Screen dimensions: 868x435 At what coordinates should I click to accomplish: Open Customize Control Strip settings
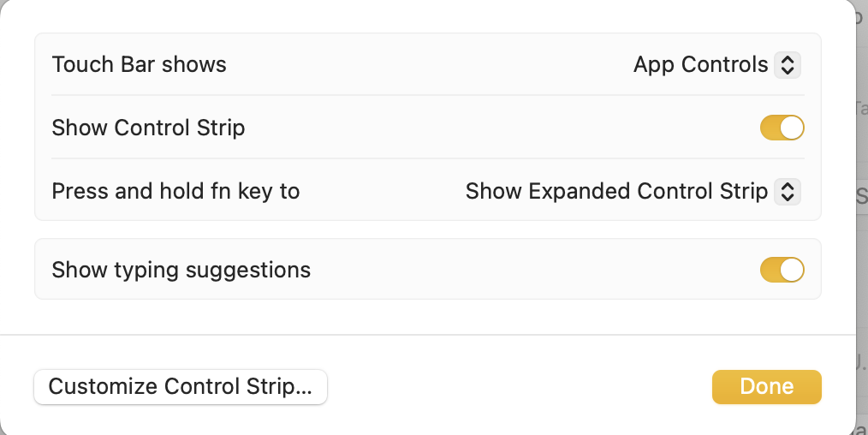pyautogui.click(x=181, y=387)
